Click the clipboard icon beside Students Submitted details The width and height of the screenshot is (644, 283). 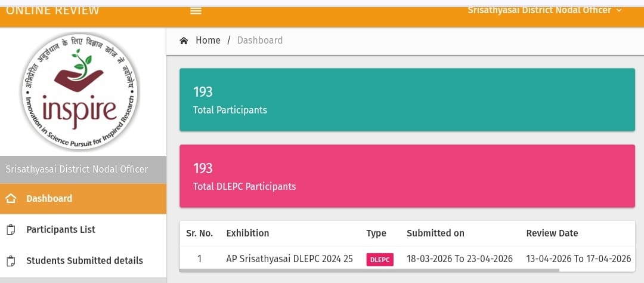[x=10, y=261]
